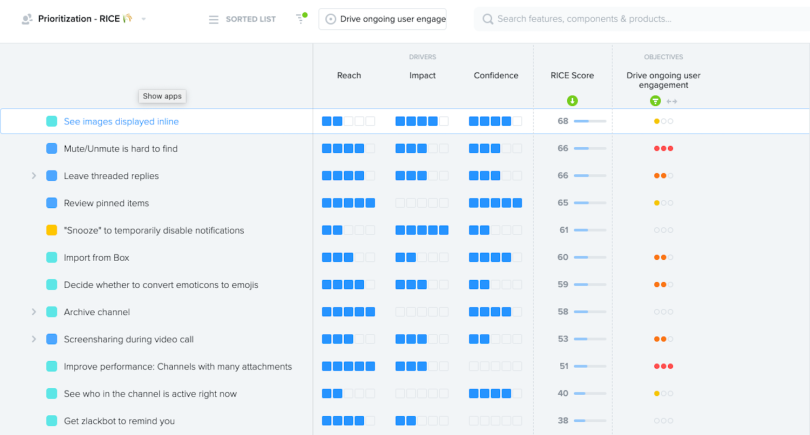
Task: Click the search magnifier icon
Action: click(x=487, y=19)
